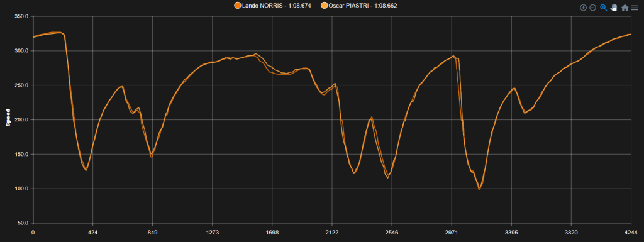The image size is (644, 242).
Task: Click the 1273 x-axis label
Action: (x=213, y=233)
